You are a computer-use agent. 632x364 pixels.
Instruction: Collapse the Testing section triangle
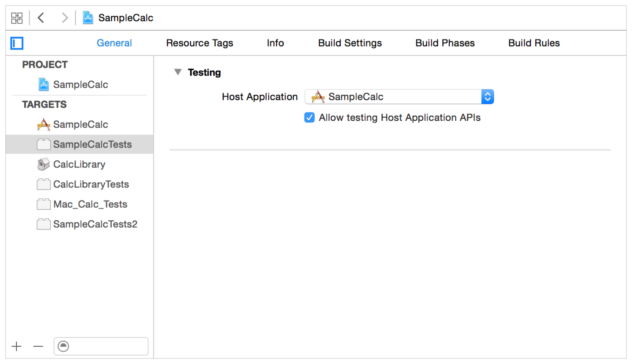(x=178, y=72)
